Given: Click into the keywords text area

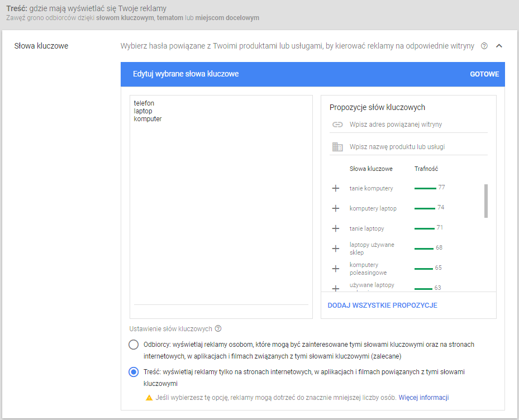Looking at the screenshot, I should (x=221, y=207).
